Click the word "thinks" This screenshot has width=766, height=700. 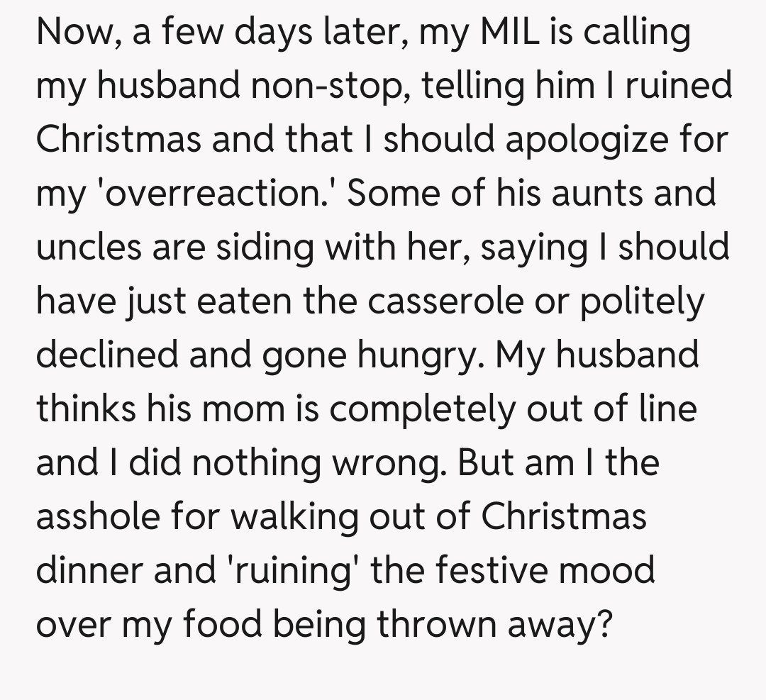coord(87,408)
